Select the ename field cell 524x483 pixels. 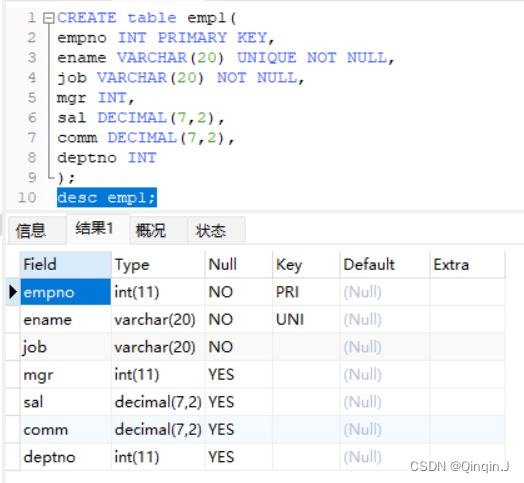click(x=66, y=320)
